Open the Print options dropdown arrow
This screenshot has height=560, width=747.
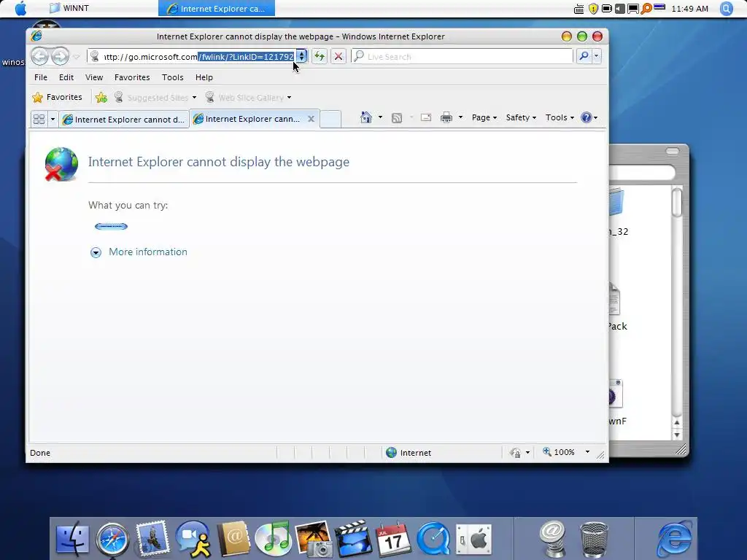460,117
